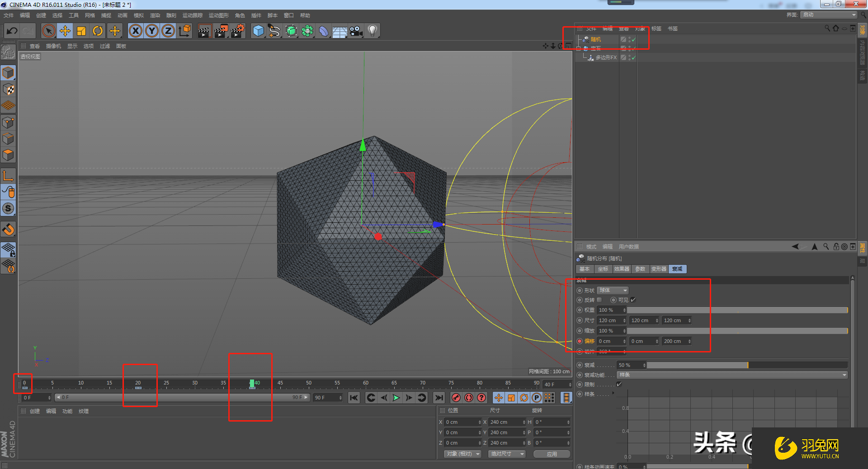868x469 pixels.
Task: Switch to the 参数 tab in attributes
Action: tap(640, 269)
